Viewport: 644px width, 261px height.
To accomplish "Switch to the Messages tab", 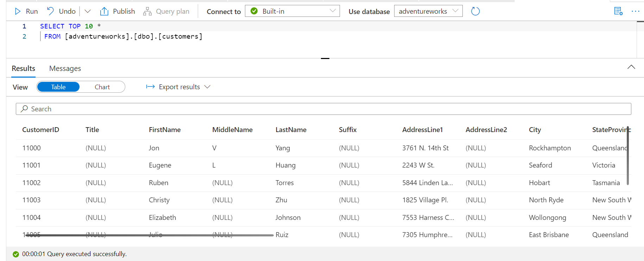I will [x=65, y=68].
